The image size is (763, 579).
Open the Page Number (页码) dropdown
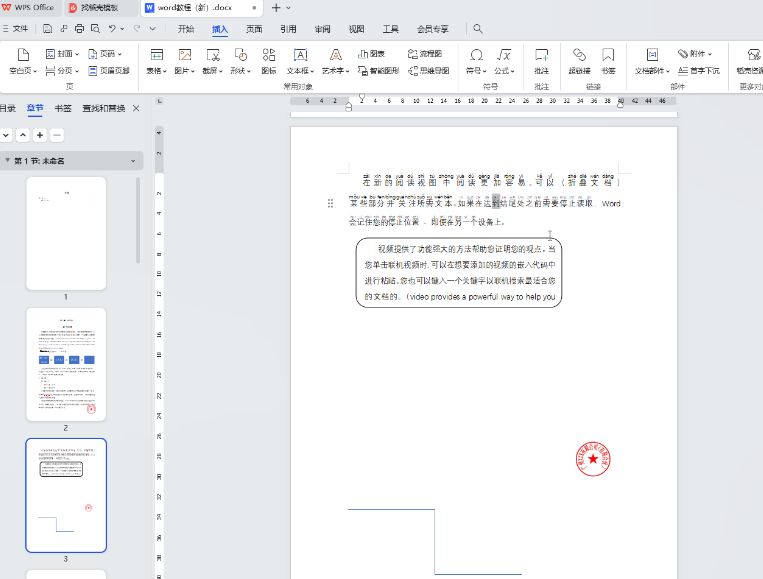coord(105,54)
